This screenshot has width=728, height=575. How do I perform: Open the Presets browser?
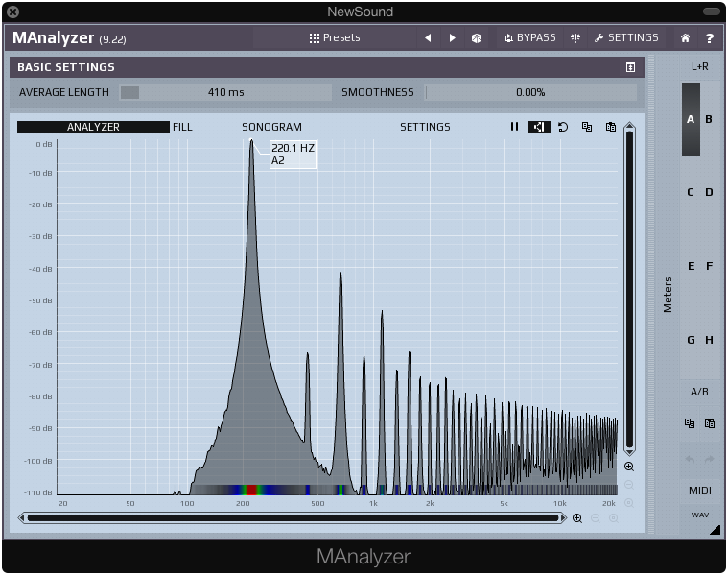(x=335, y=37)
